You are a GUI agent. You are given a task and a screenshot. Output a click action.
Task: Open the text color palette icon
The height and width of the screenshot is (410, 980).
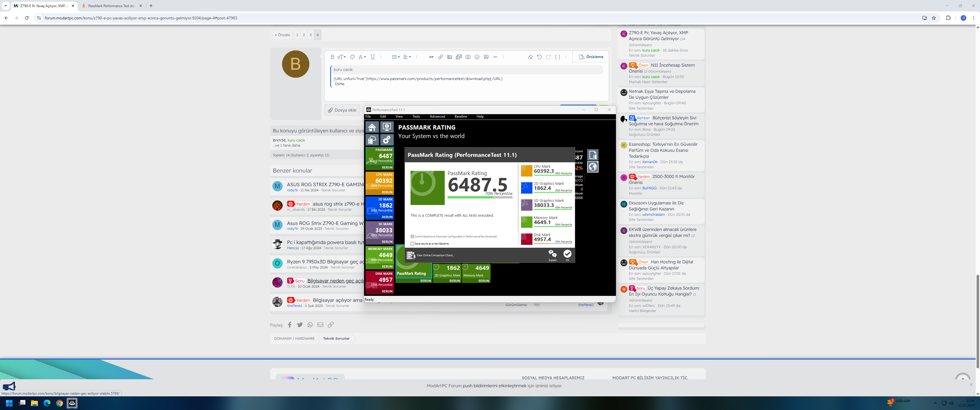pyautogui.click(x=352, y=57)
